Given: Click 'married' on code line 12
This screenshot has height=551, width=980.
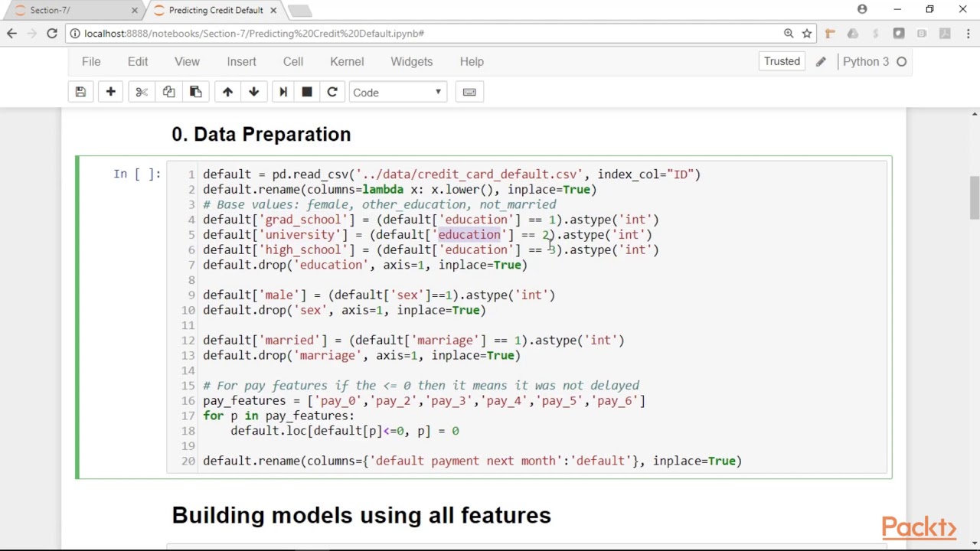Looking at the screenshot, I should coord(289,340).
